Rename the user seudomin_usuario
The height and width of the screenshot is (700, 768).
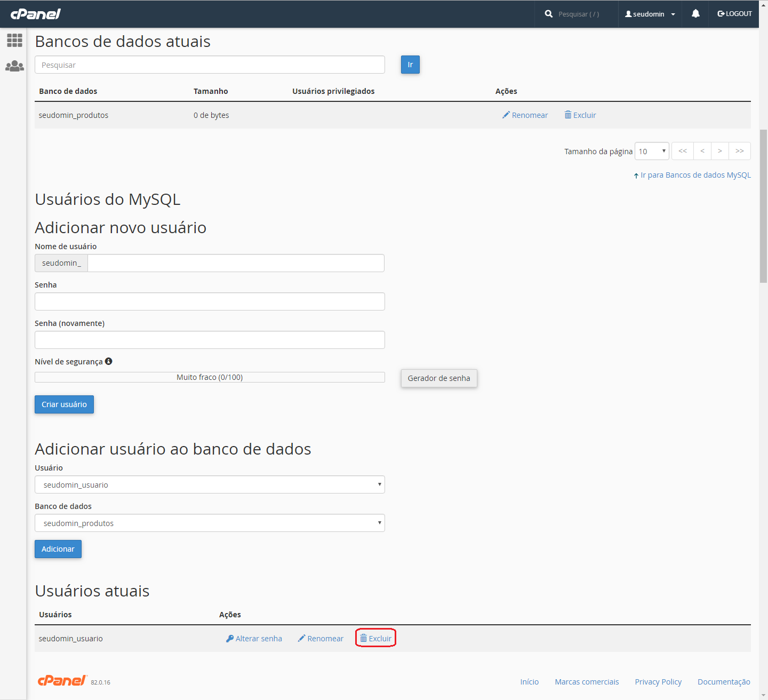pos(321,639)
